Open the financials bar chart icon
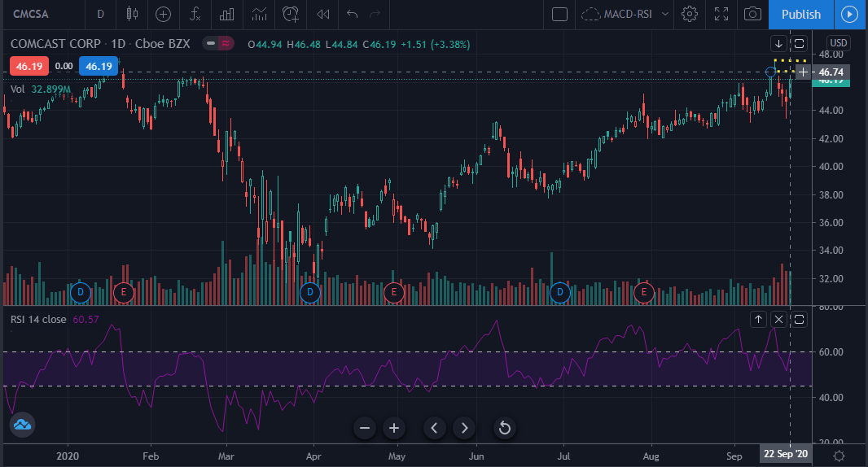The height and width of the screenshot is (467, 868). (x=226, y=14)
